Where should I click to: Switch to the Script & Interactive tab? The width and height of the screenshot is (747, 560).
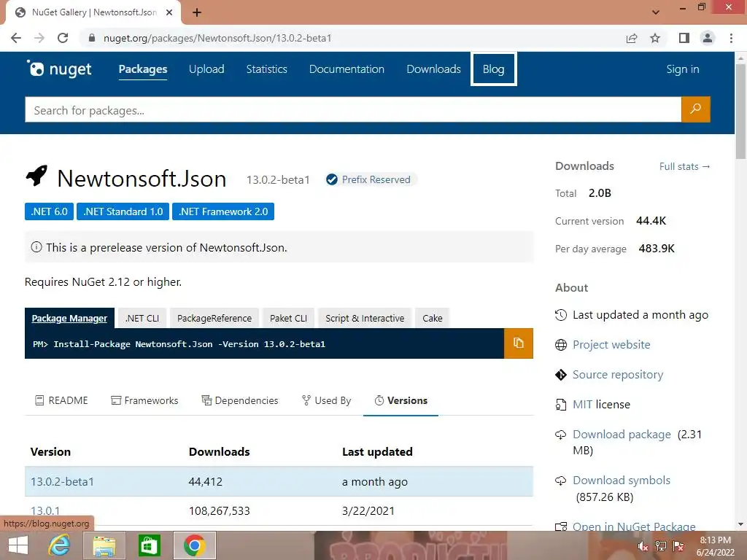click(x=365, y=318)
